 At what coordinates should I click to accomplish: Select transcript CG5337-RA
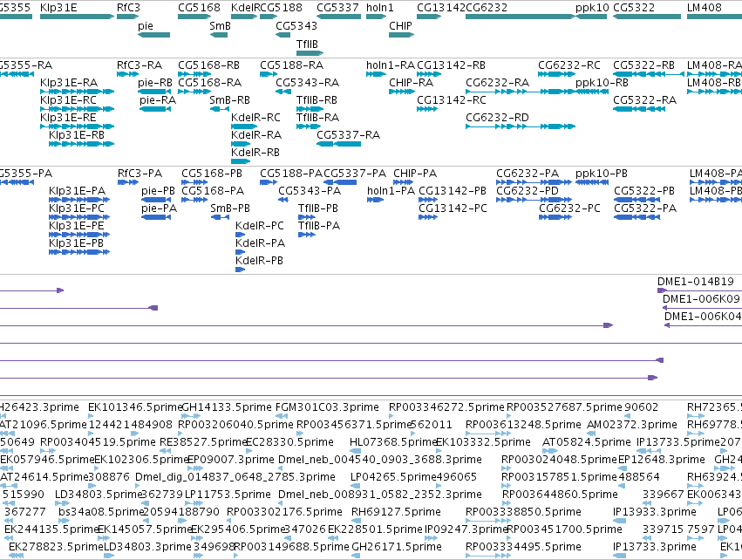coord(339,144)
